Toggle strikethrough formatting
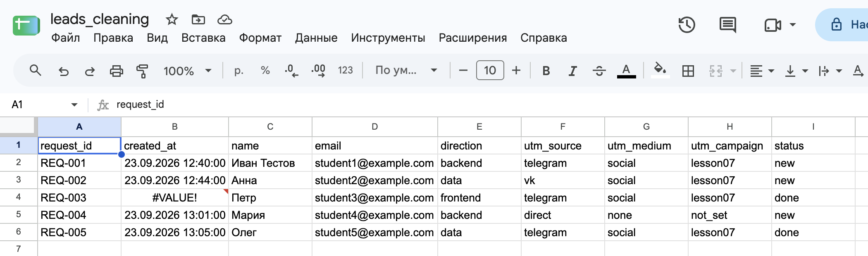The image size is (868, 256). click(x=599, y=71)
